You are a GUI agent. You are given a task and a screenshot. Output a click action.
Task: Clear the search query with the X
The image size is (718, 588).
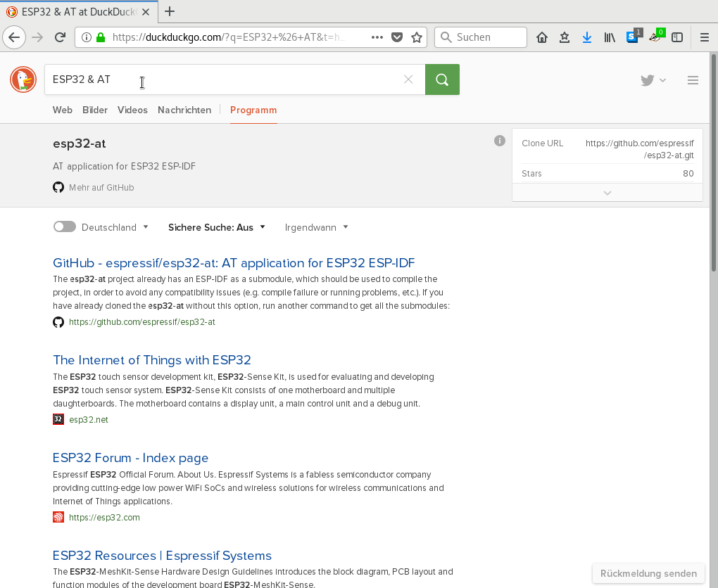(408, 79)
